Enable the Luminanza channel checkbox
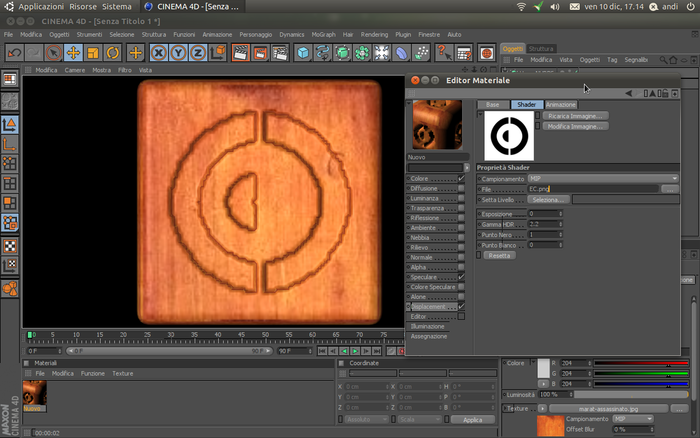700x438 pixels. 461,198
